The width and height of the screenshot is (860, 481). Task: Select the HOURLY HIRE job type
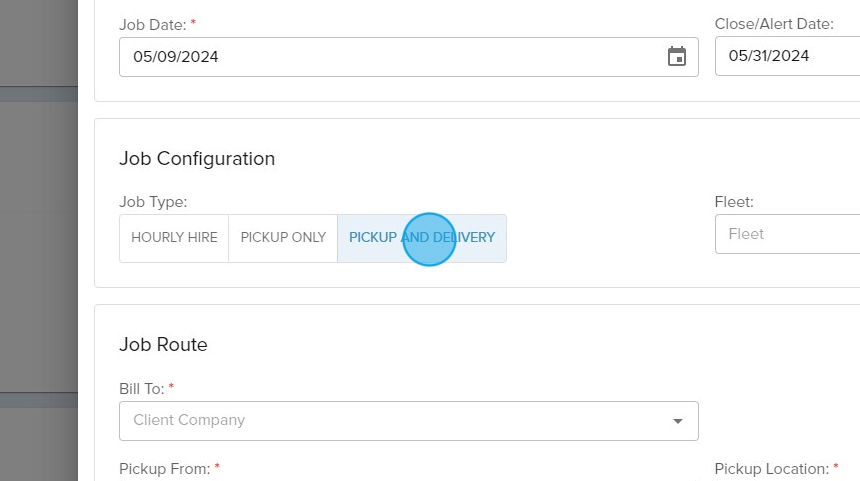[174, 238]
